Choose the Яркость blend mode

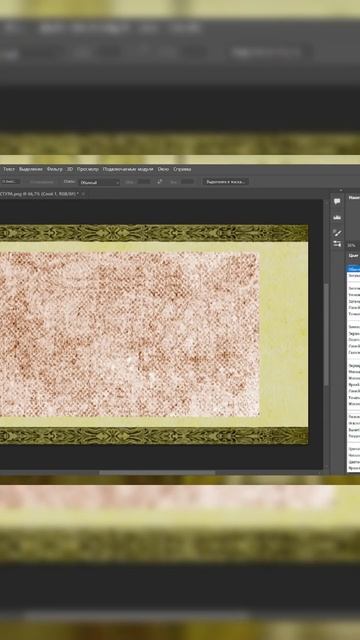click(353, 468)
